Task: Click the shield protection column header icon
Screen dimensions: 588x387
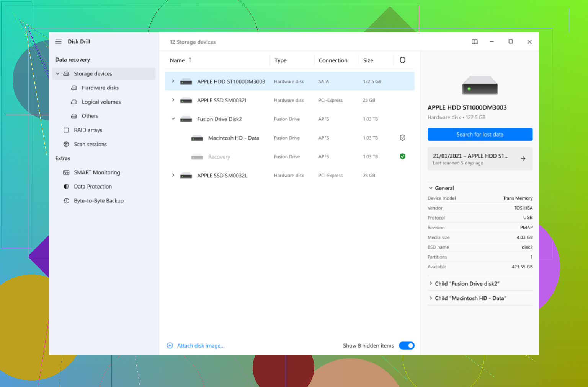Action: pyautogui.click(x=402, y=60)
